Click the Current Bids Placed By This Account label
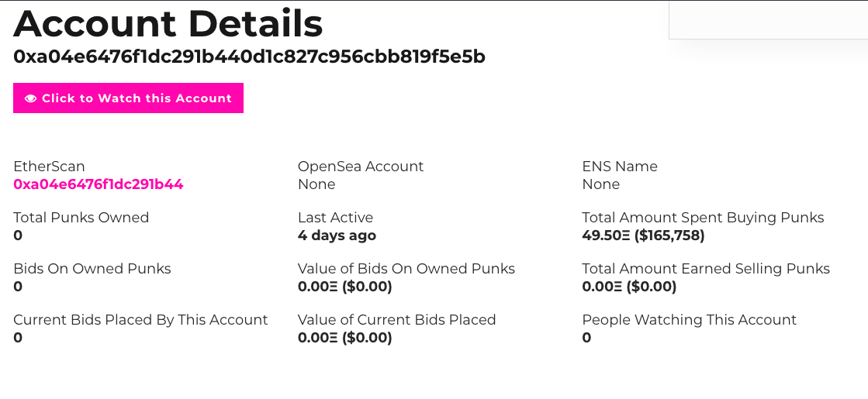The image size is (868, 399). [x=140, y=320]
